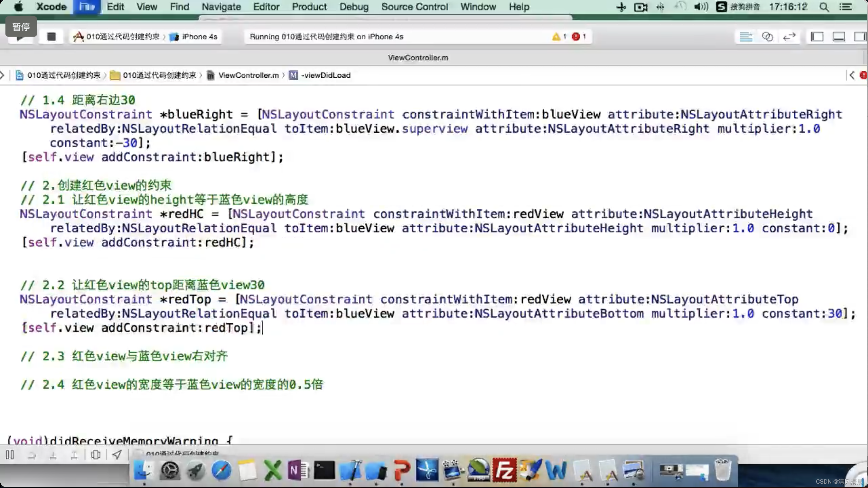Expand the -viewDidLoad method jump bar

tap(325, 75)
